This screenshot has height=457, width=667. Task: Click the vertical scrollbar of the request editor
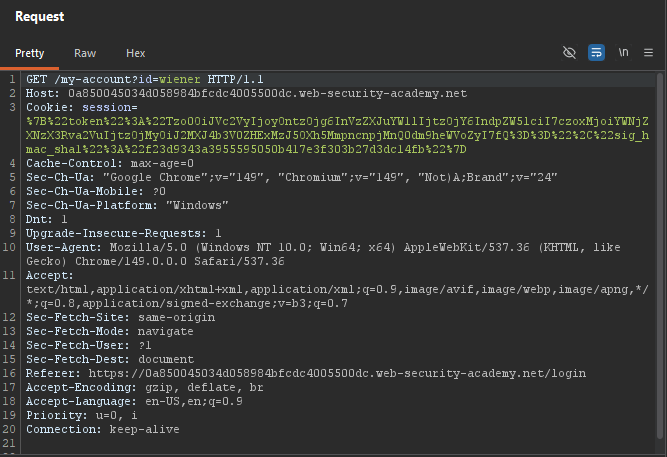(660, 255)
